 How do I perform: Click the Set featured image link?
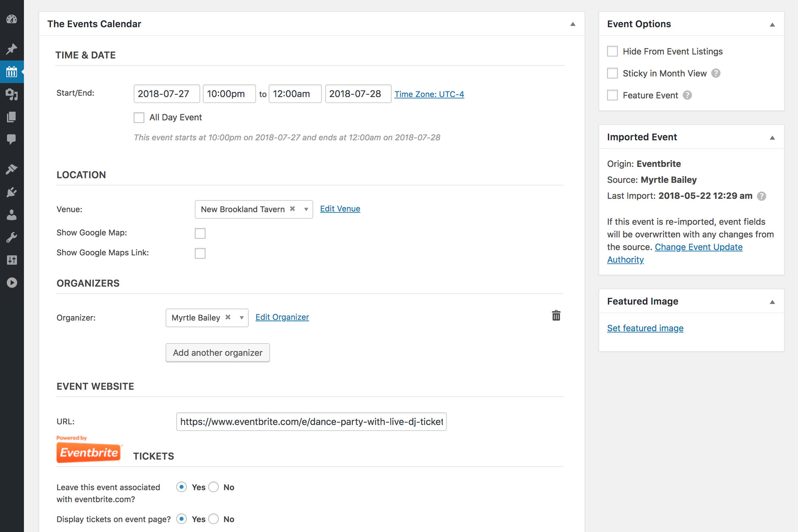(x=645, y=328)
